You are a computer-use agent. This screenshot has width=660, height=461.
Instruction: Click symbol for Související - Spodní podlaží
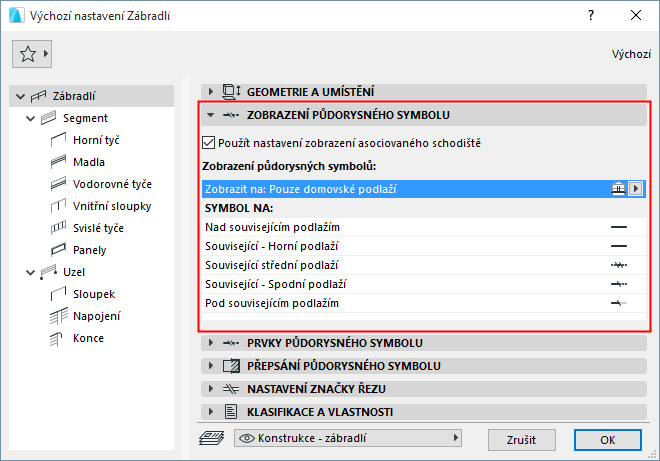619,284
